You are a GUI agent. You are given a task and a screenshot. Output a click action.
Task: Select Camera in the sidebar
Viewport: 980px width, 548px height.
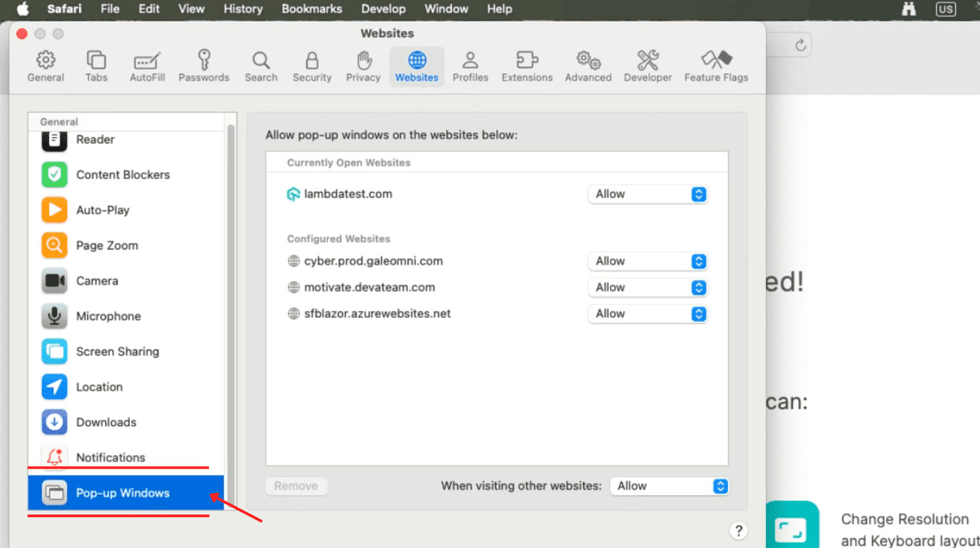pos(126,281)
